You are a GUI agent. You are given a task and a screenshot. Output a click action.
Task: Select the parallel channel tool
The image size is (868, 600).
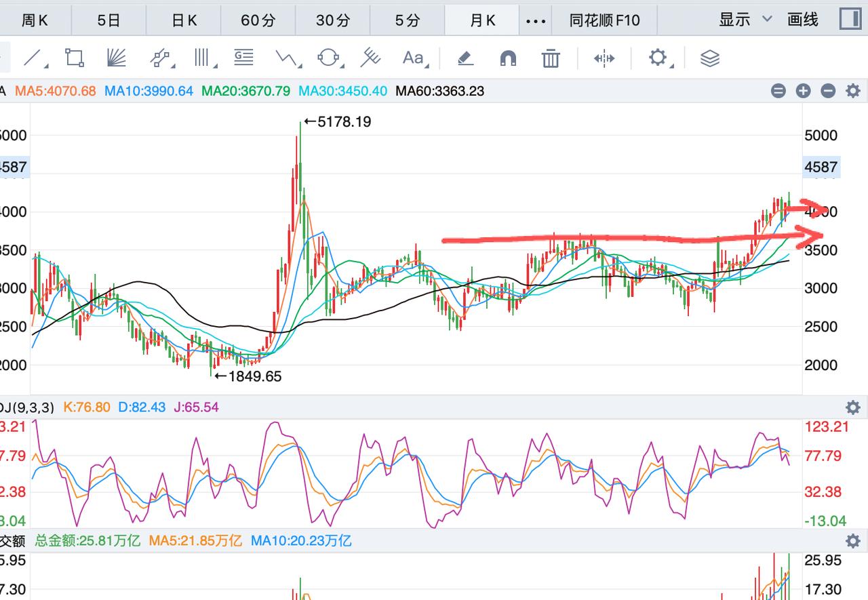[x=161, y=58]
